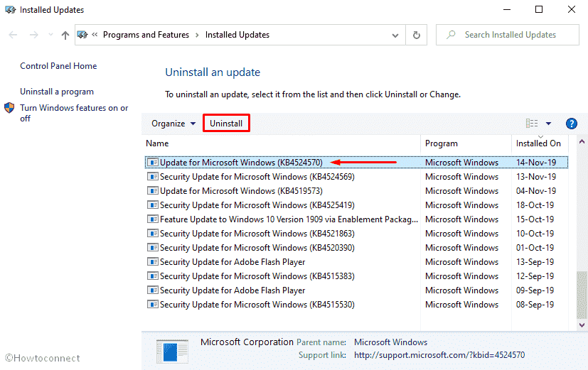
Task: Click the icon of KB4519573 update
Action: tap(153, 191)
